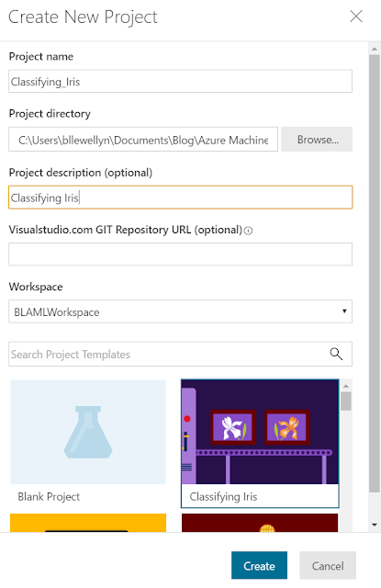
Task: Click the search magnifier icon in templates box
Action: pos(336,354)
